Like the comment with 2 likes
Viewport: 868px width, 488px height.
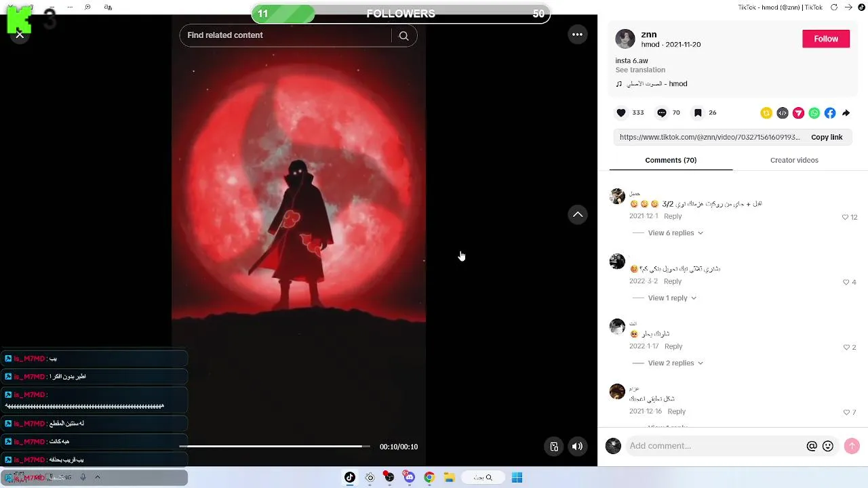pyautogui.click(x=846, y=348)
